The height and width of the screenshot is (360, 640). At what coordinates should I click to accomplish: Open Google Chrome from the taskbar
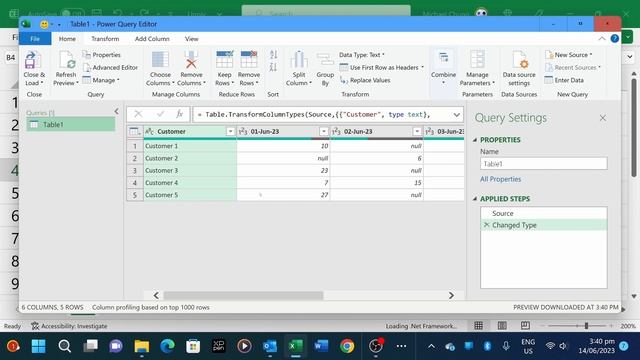tap(347, 346)
